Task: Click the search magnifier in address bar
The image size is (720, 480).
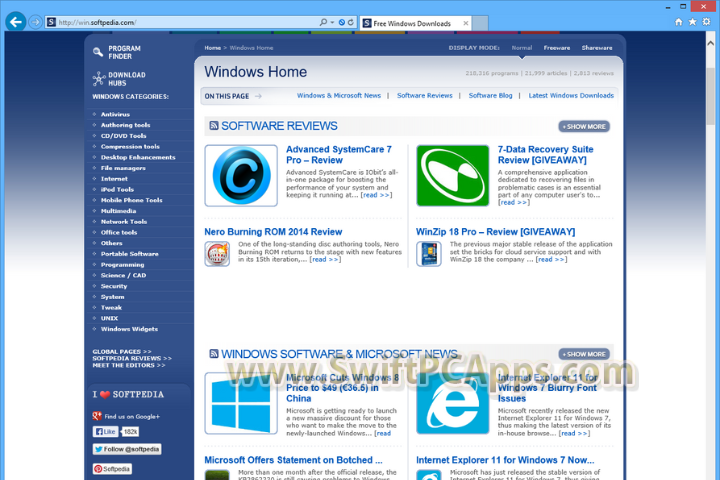Action: (x=323, y=22)
